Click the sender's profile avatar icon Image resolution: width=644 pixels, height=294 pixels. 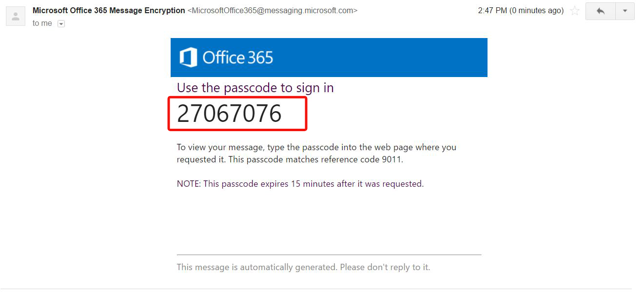(x=16, y=16)
